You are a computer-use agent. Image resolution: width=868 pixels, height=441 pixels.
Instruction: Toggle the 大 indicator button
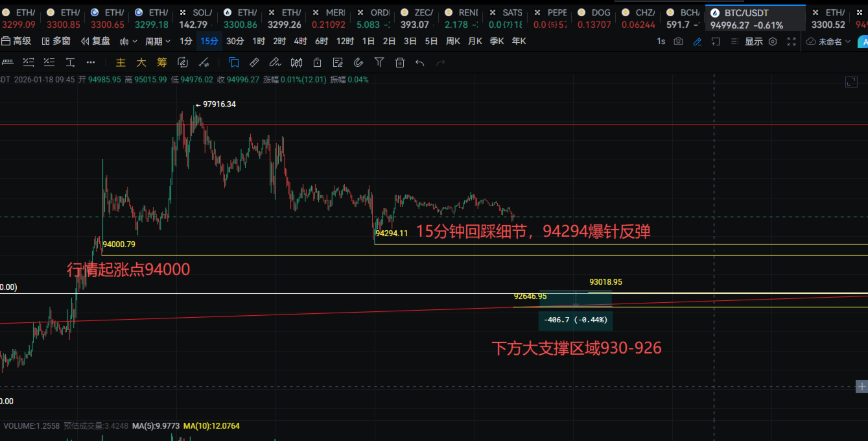[141, 62]
